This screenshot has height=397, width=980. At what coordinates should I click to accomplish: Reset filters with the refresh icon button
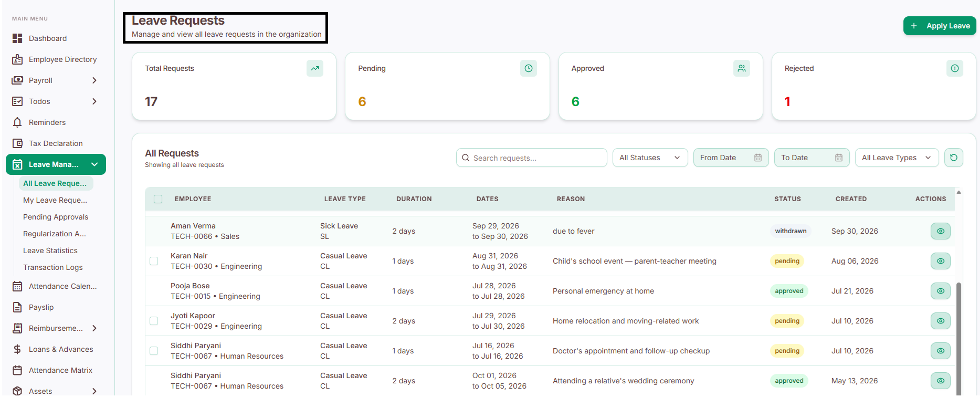click(954, 158)
